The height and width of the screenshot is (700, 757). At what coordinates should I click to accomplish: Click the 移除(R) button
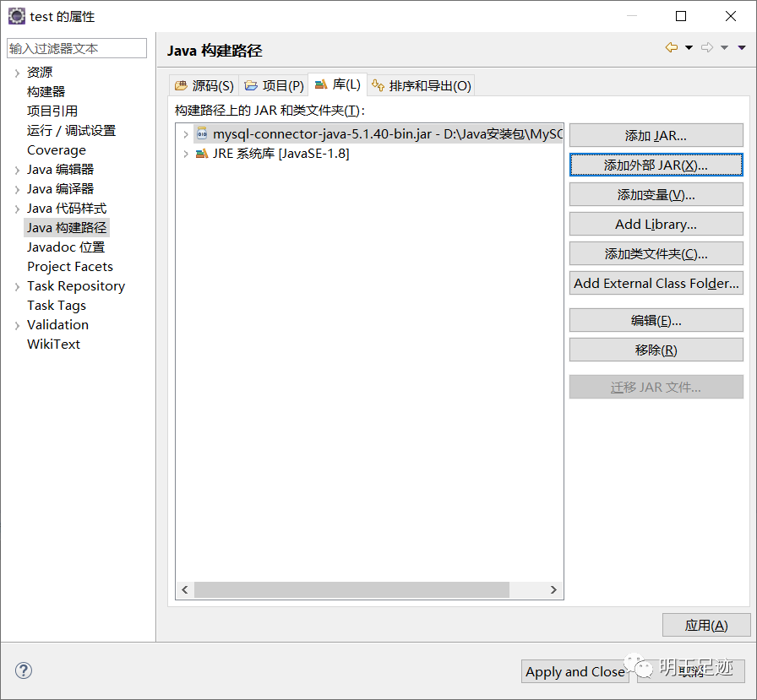point(656,350)
